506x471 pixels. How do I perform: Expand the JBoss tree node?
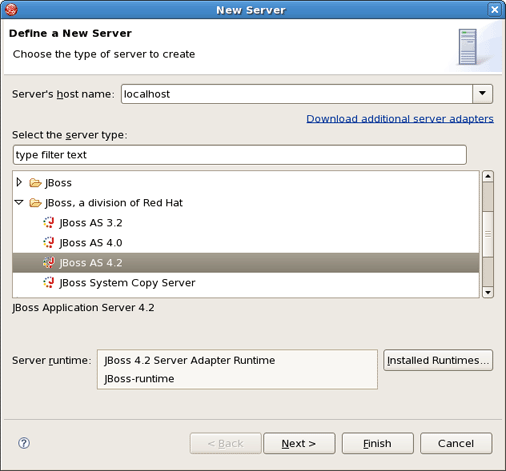click(19, 182)
